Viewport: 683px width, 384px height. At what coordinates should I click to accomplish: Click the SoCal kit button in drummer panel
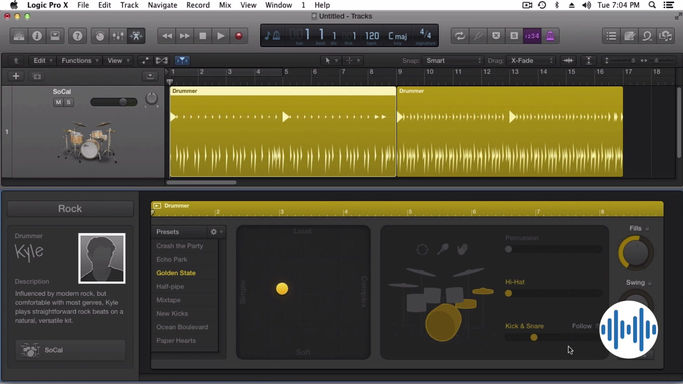click(x=70, y=350)
